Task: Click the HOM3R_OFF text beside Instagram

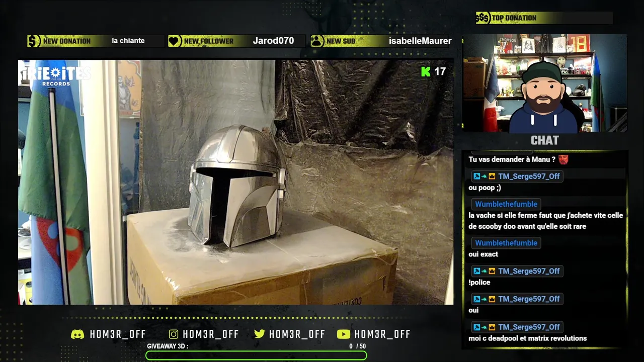Action: [211, 334]
